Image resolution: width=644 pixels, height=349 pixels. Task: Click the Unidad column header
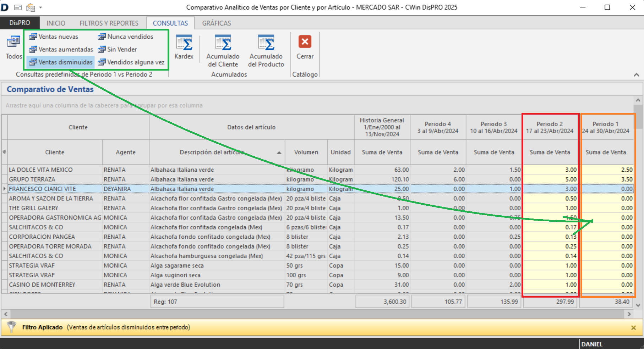(340, 152)
